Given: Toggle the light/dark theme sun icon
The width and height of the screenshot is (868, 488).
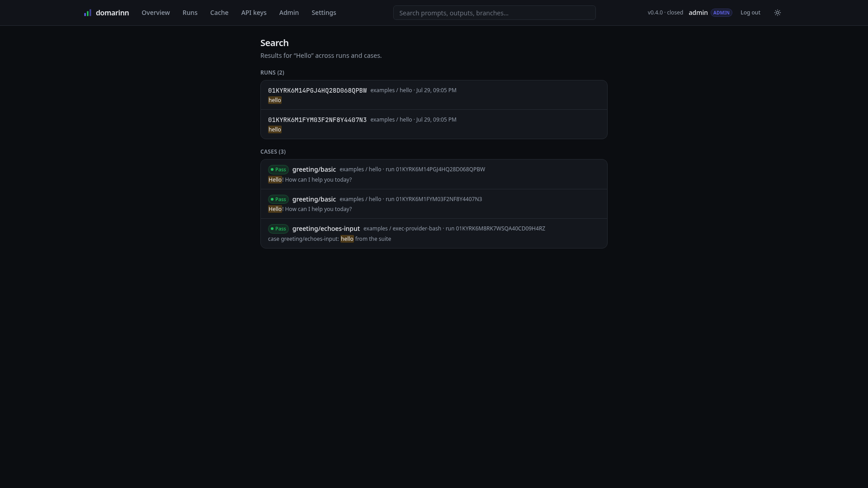Looking at the screenshot, I should coord(778,13).
